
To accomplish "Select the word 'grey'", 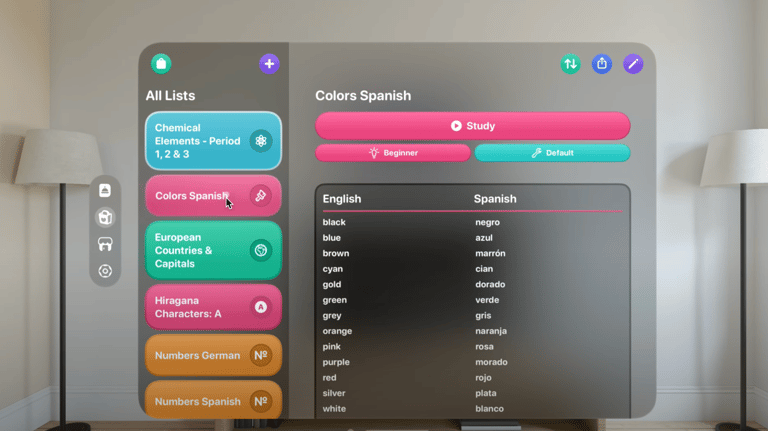I will coord(332,316).
